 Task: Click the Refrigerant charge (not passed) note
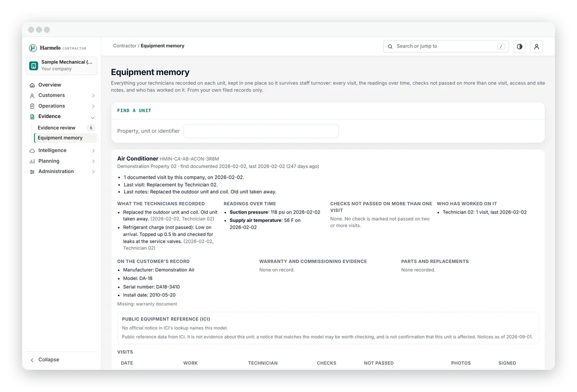tap(168, 238)
